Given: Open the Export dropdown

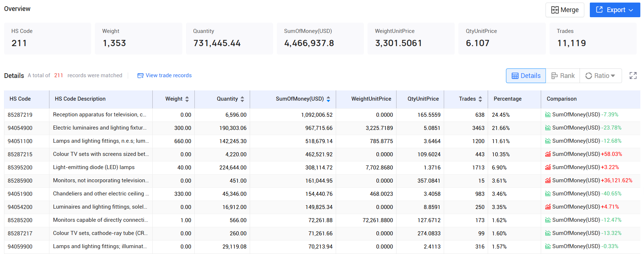Looking at the screenshot, I should point(615,10).
